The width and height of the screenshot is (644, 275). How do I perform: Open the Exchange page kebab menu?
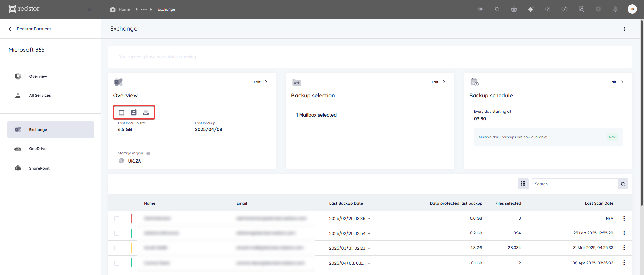625,29
